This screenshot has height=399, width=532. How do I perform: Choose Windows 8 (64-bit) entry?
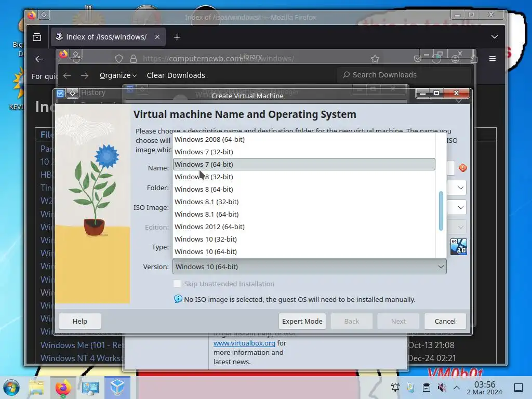tap(304, 189)
